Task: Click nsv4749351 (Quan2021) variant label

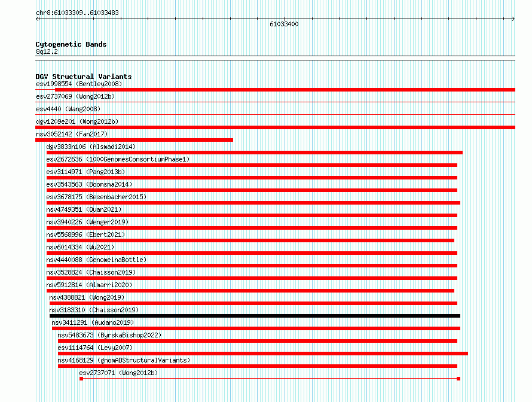Action: 84,209
